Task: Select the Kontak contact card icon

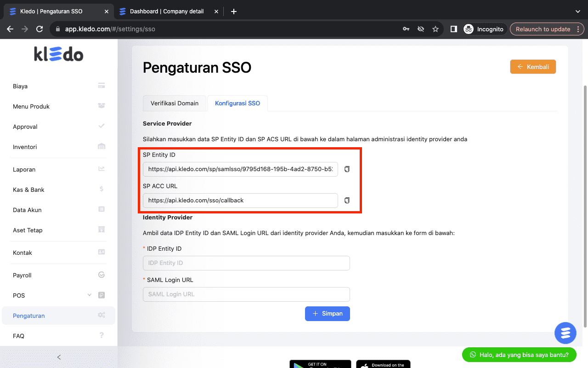Action: 101,252
